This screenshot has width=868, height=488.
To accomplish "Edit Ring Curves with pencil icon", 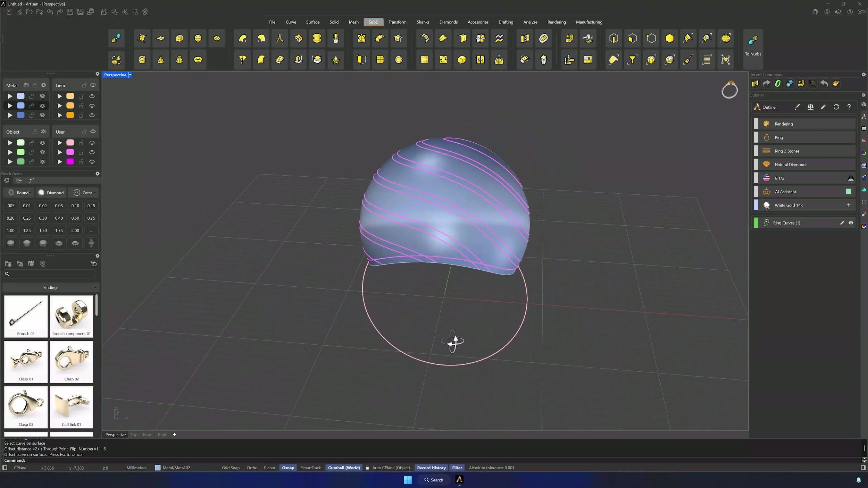I will pyautogui.click(x=842, y=223).
